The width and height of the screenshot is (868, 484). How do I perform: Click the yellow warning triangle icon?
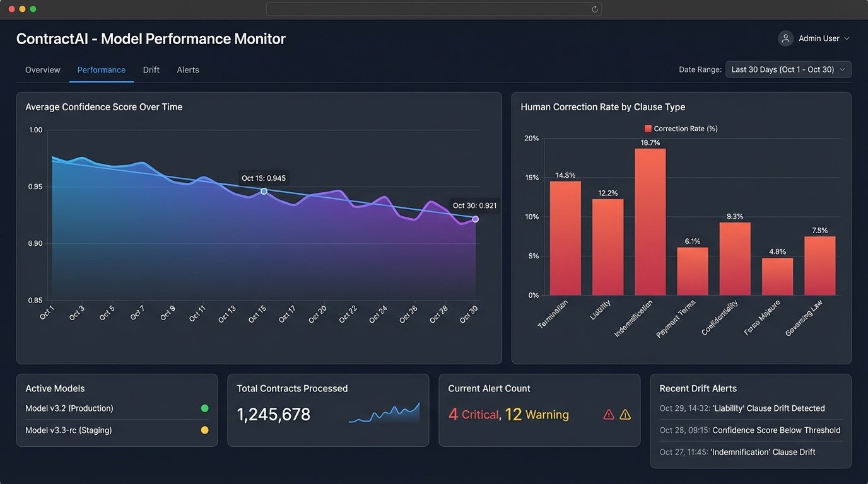[x=625, y=415]
